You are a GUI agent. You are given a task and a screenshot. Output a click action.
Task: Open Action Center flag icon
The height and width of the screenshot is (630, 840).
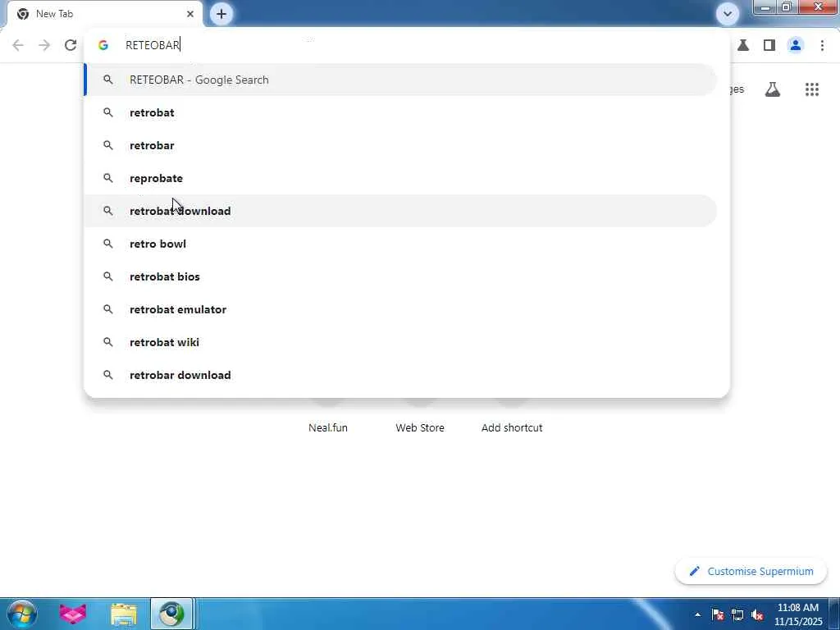718,614
